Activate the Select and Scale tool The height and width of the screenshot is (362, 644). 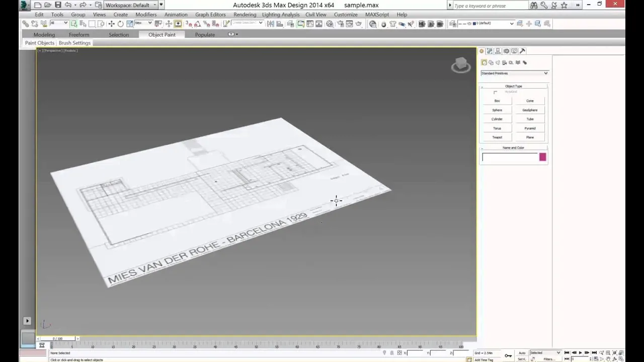[129, 24]
